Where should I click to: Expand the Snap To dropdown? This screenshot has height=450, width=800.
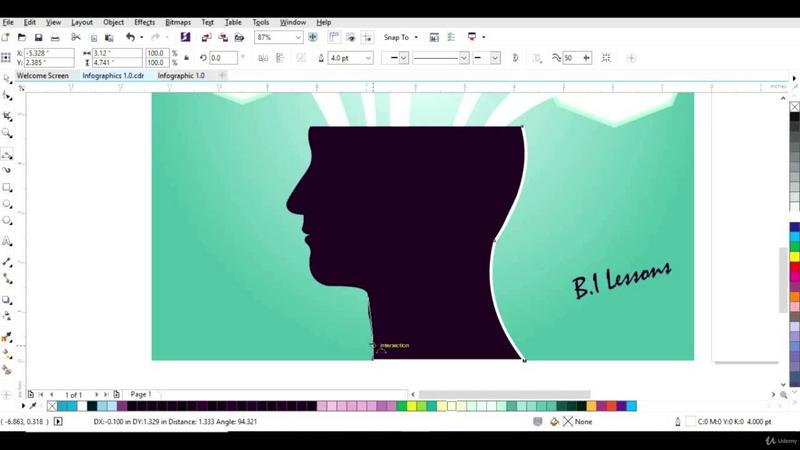pos(416,37)
